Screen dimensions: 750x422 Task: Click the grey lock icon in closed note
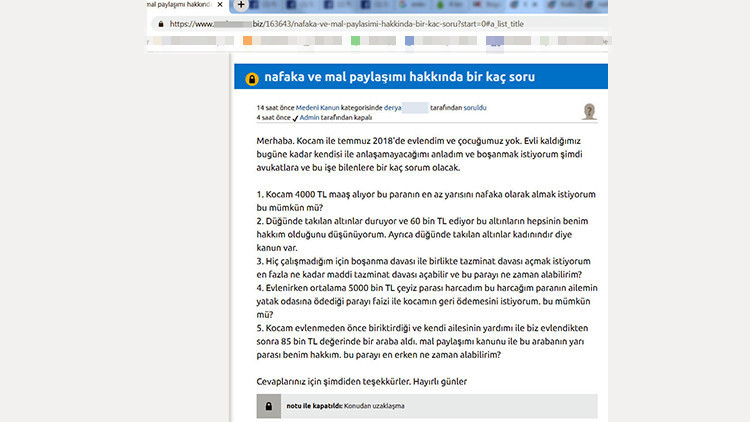(x=268, y=406)
